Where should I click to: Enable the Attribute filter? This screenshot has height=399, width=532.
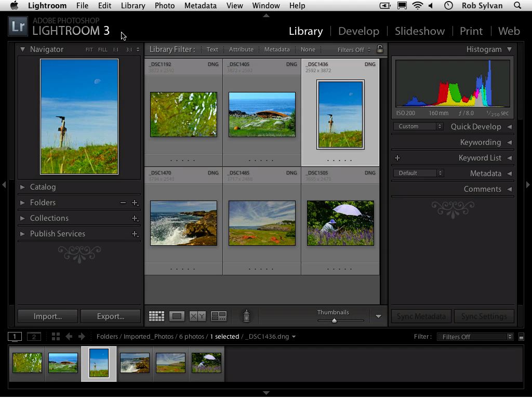tap(241, 49)
